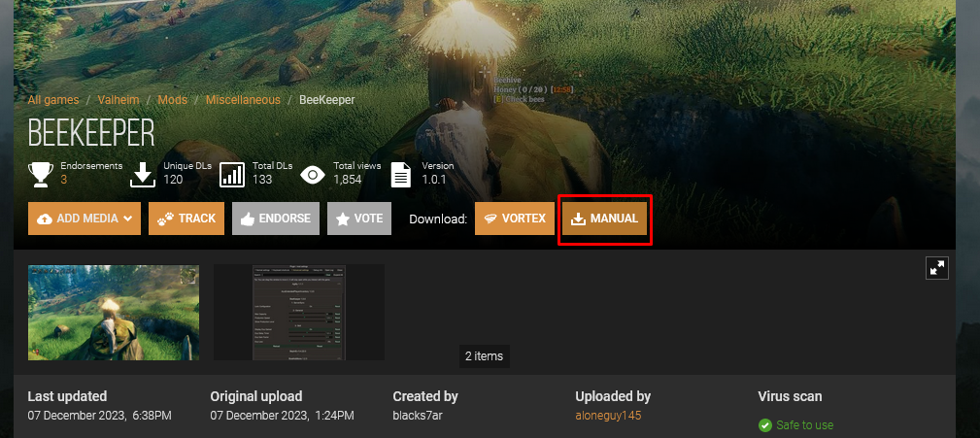Click the Version 1.0.1 text
This screenshot has height=438, width=980.
point(434,180)
